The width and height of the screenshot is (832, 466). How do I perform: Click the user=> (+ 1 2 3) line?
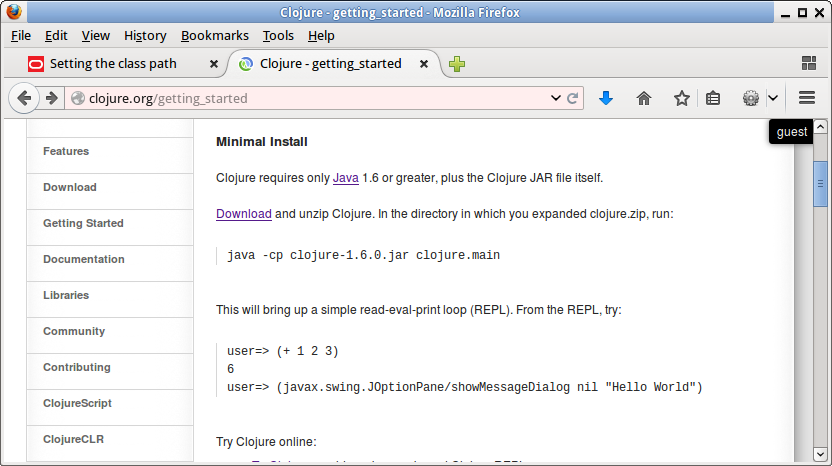tap(282, 351)
